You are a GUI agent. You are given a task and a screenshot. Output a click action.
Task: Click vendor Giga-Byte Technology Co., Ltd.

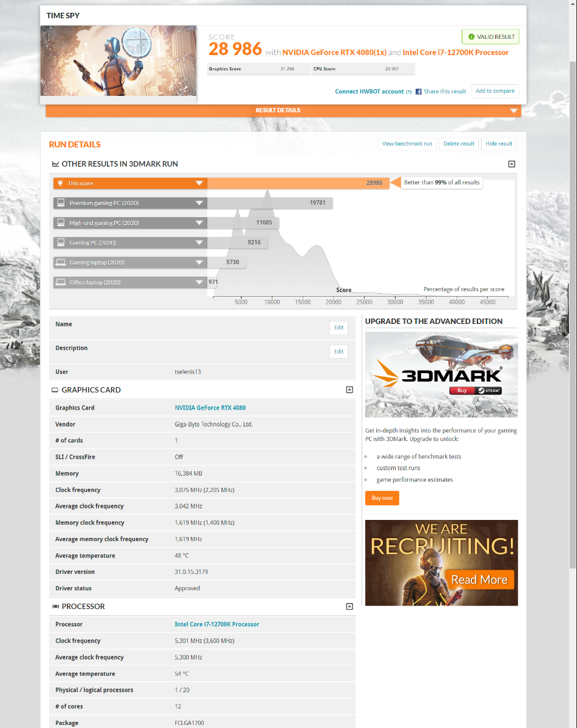point(214,425)
